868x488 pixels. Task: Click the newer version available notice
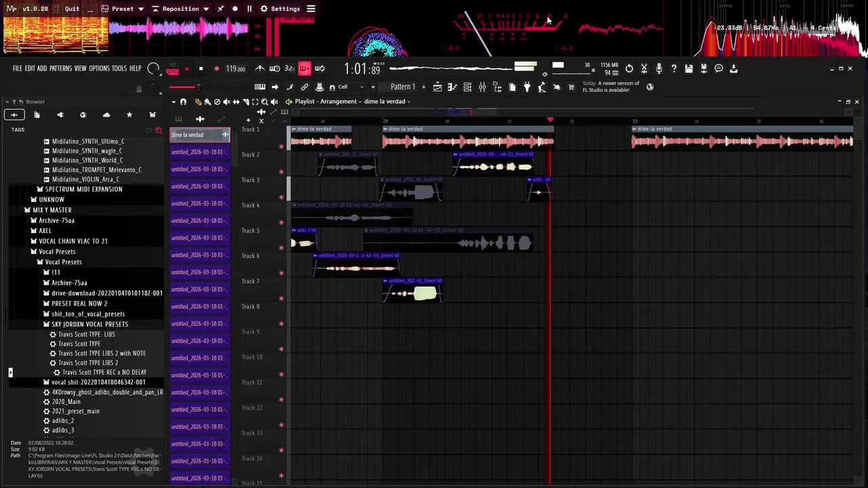610,87
